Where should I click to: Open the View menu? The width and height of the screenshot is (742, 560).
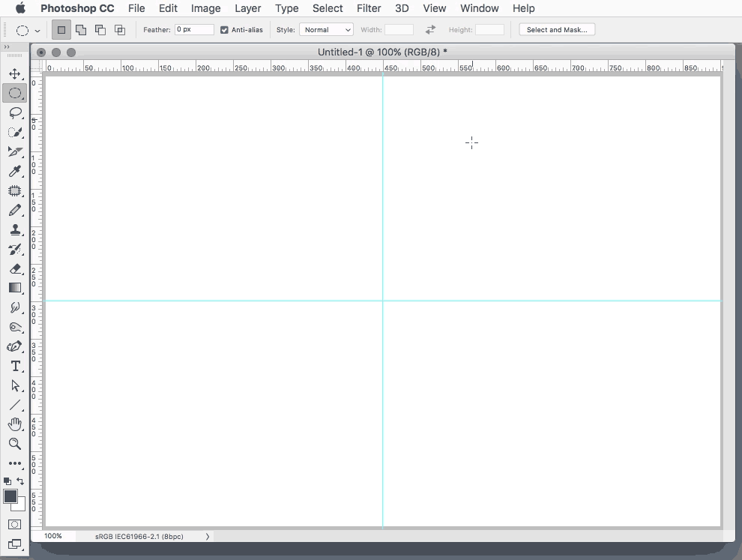click(435, 8)
